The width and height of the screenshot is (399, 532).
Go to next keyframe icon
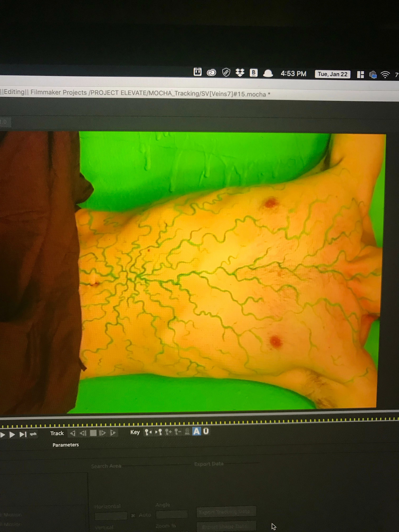tap(158, 432)
